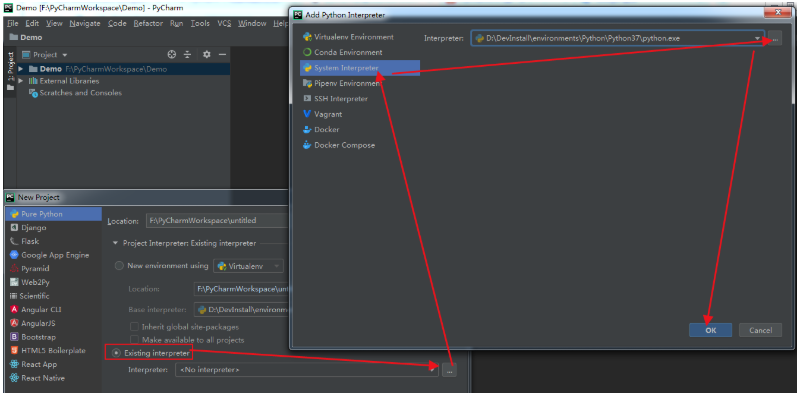Select Docker Compose in interpreter list
Viewport: 800px width, 398px height.
339,145
